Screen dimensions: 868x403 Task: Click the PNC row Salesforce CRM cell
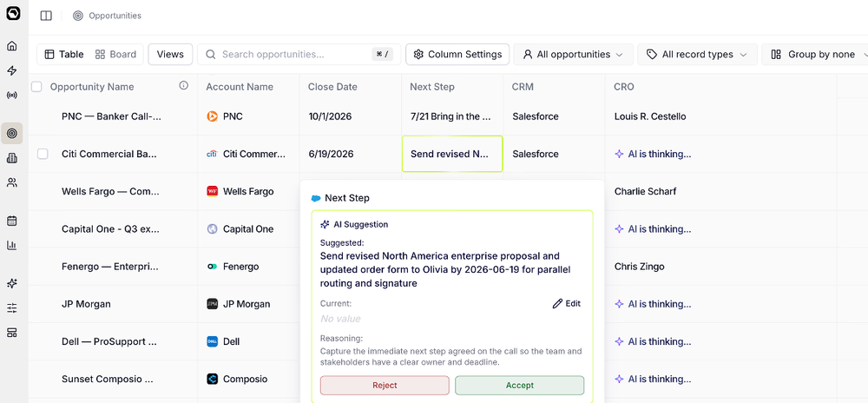click(x=536, y=116)
